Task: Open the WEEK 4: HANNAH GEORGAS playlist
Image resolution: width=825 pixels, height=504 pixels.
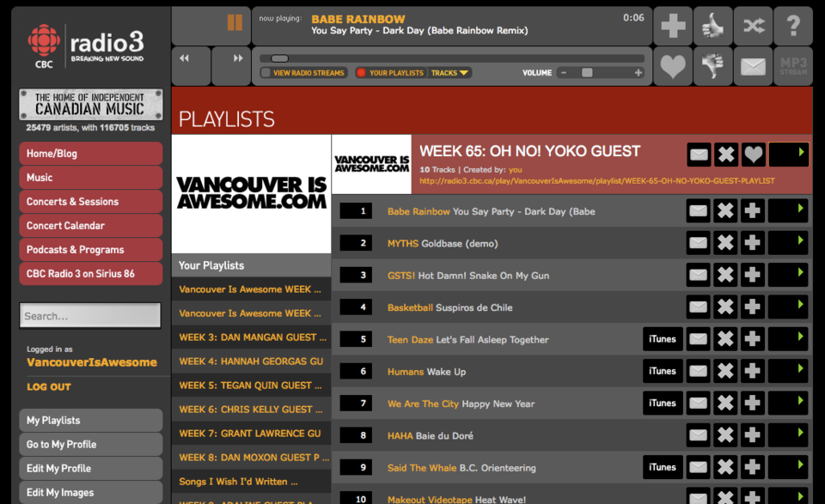Action: 252,361
